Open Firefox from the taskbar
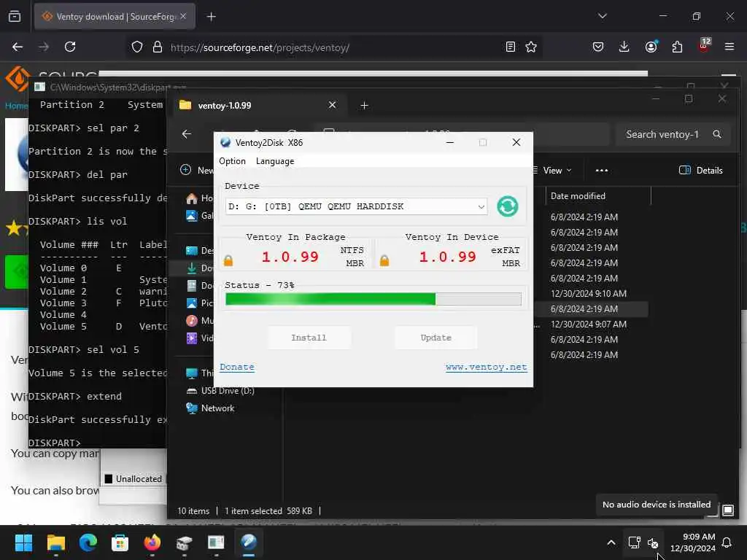Image resolution: width=747 pixels, height=560 pixels. pos(152,542)
